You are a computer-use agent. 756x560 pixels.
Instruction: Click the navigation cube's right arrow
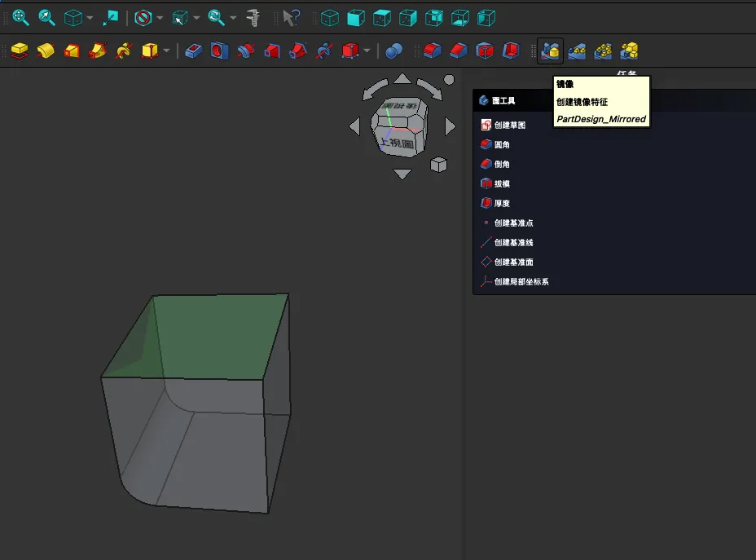450,126
